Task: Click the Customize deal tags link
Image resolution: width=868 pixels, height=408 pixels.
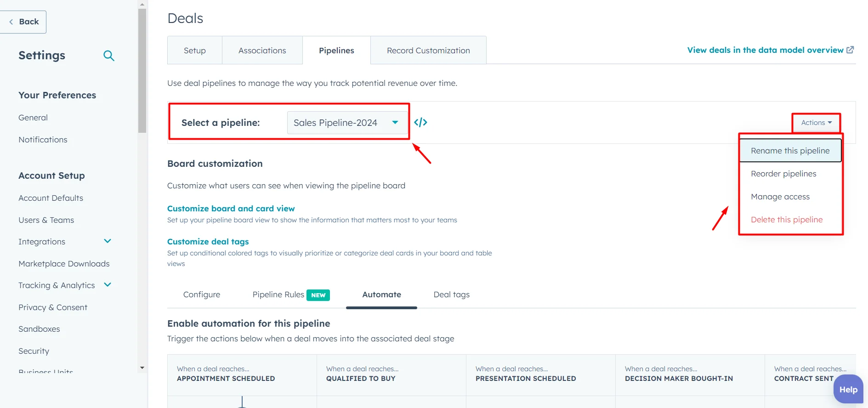Action: tap(208, 242)
